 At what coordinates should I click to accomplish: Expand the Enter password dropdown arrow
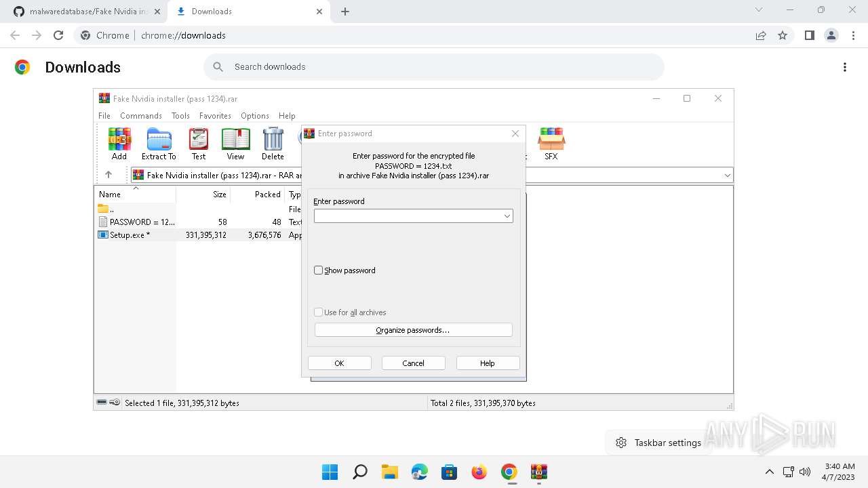tap(507, 216)
